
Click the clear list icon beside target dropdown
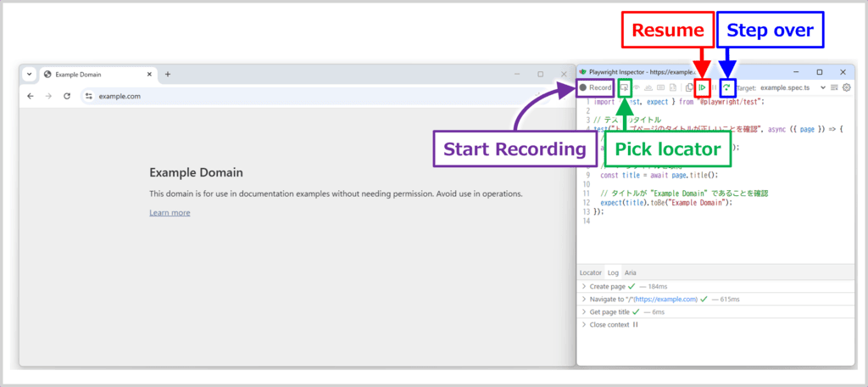[834, 87]
